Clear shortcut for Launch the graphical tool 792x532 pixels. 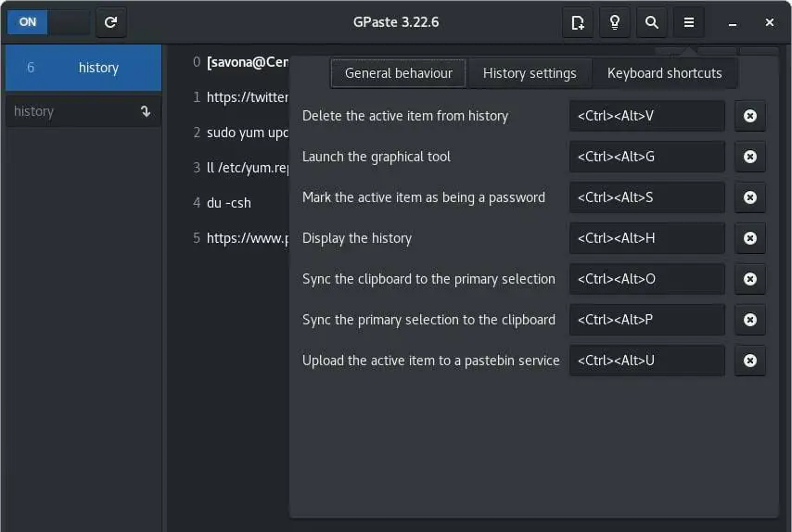click(x=750, y=157)
